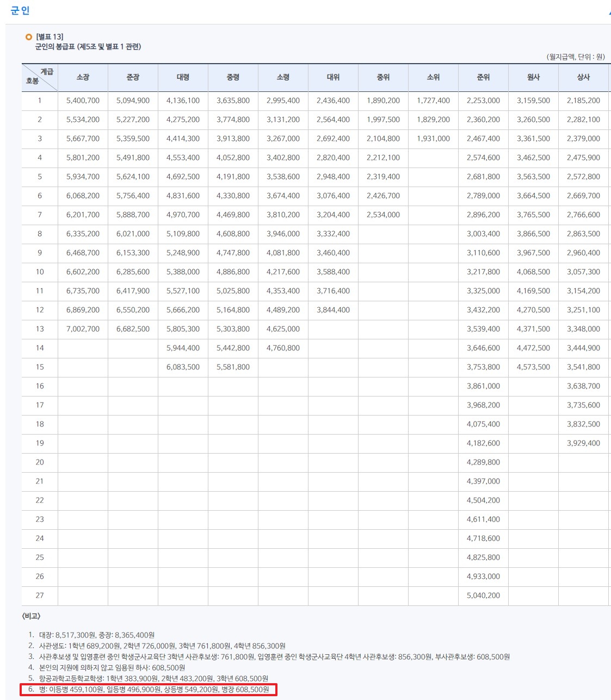Image resolution: width=611 pixels, height=700 pixels.
Task: Click the 4,573,500 cell in 원사 column
Action: coord(533,367)
